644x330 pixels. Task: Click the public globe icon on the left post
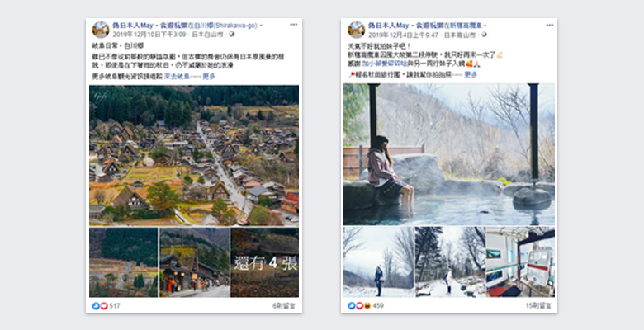tap(232, 35)
